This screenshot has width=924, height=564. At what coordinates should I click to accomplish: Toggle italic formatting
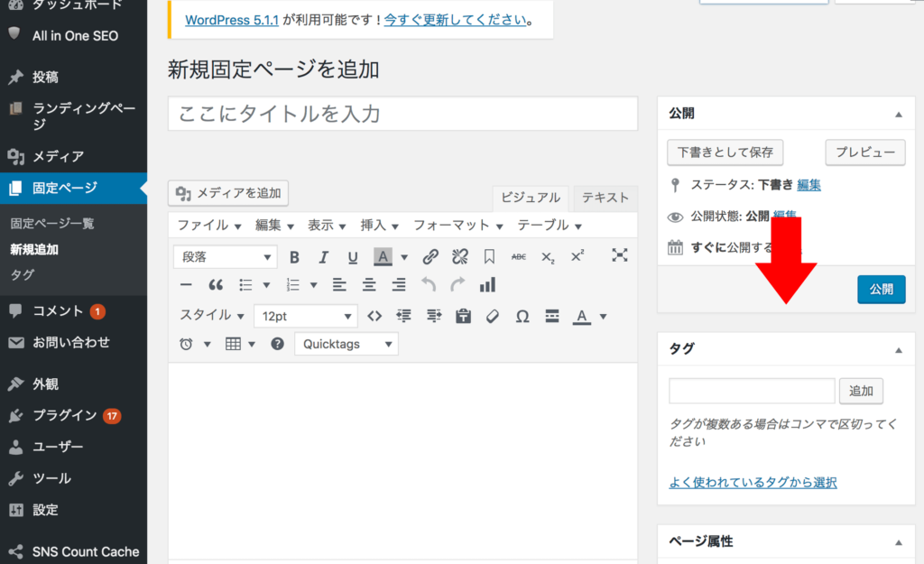click(323, 257)
